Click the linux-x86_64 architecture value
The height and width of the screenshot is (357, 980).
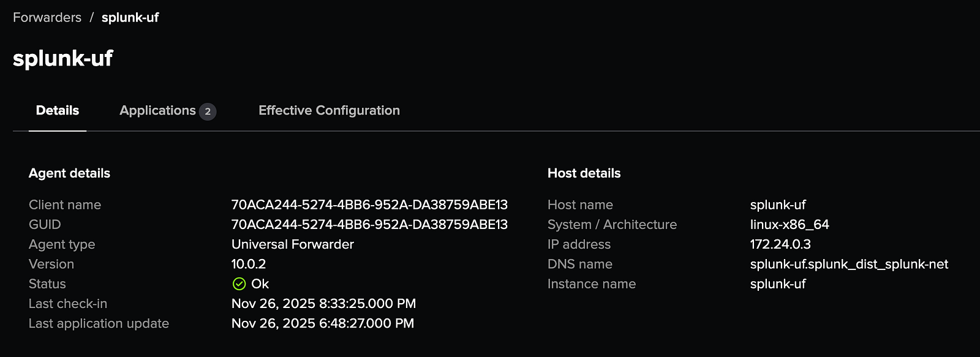(790, 225)
